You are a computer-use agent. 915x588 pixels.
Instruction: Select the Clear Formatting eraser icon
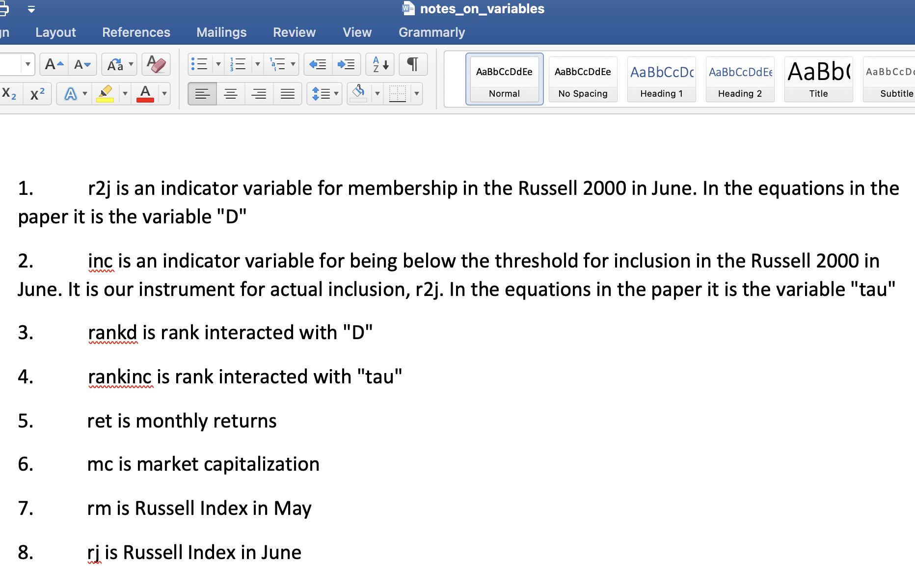(x=156, y=64)
